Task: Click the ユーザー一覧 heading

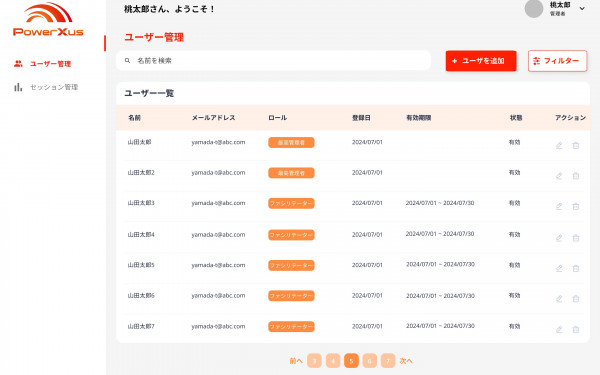Action: [149, 93]
